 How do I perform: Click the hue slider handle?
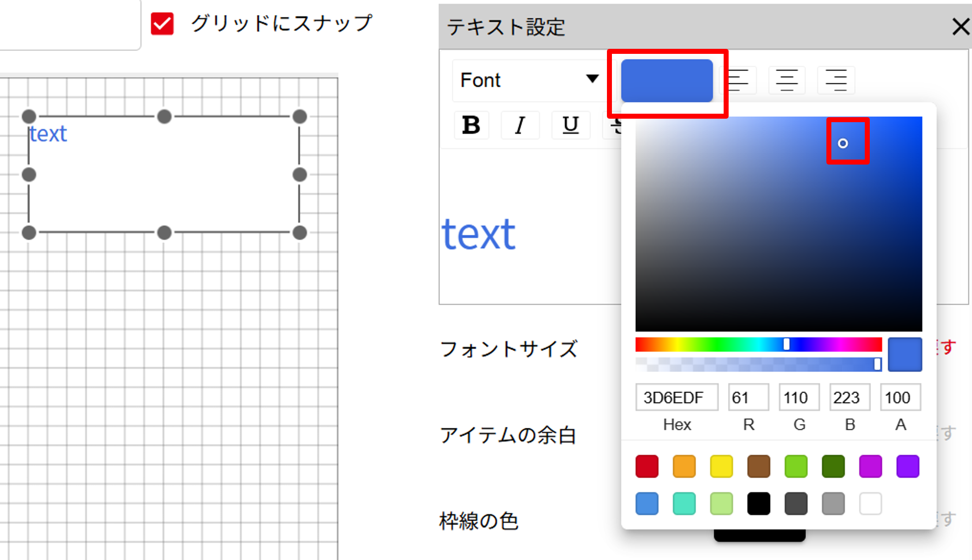[786, 344]
